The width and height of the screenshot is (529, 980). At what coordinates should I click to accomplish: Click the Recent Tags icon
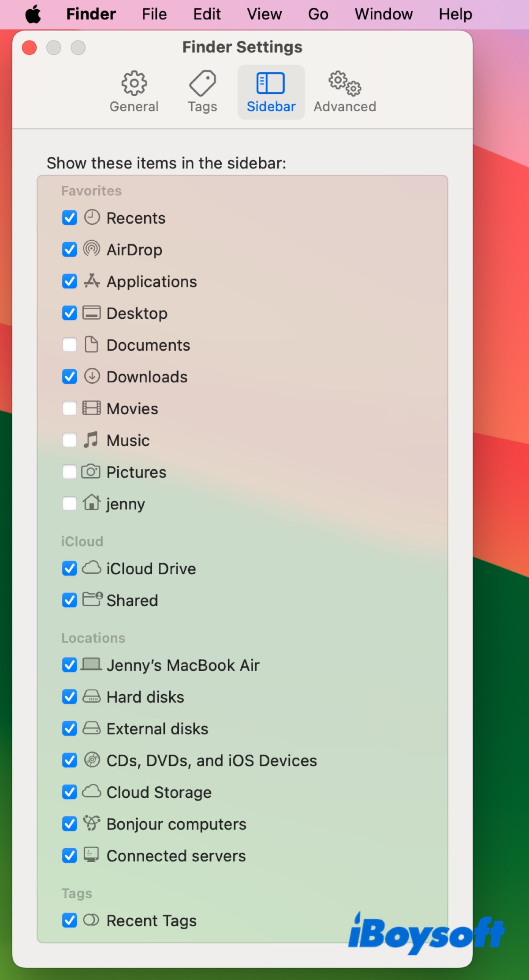91,920
